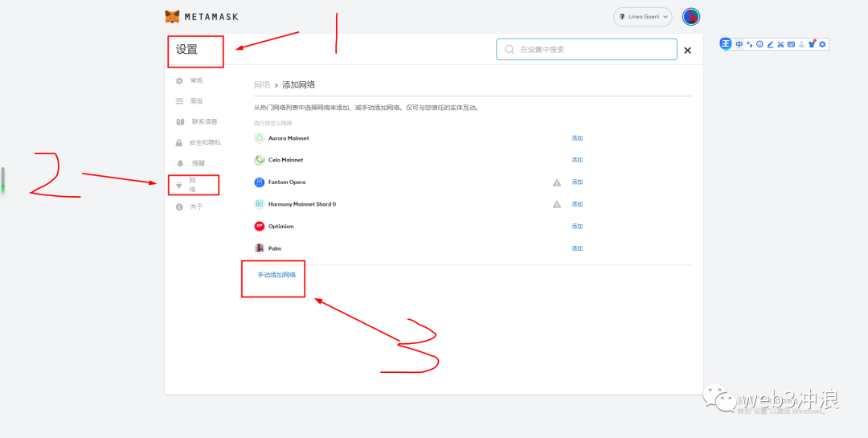The image size is (868, 438).
Task: Click the Aurora Mainnet logo
Action: [x=259, y=138]
